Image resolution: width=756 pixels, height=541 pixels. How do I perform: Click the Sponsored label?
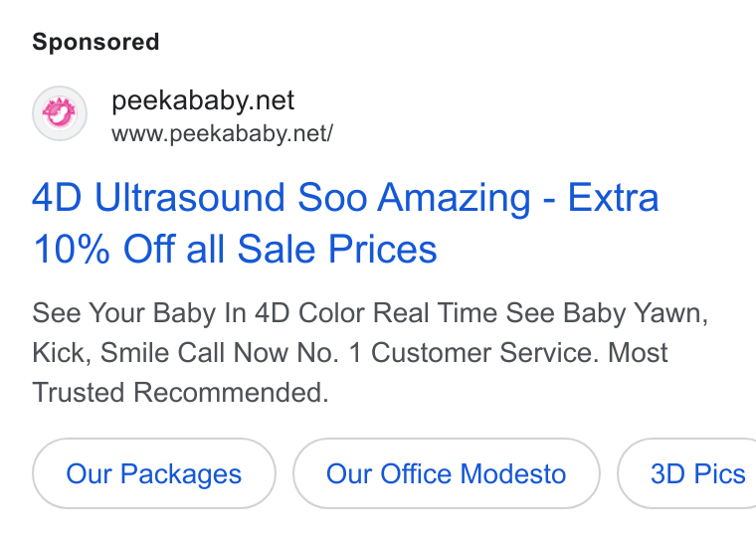[95, 42]
